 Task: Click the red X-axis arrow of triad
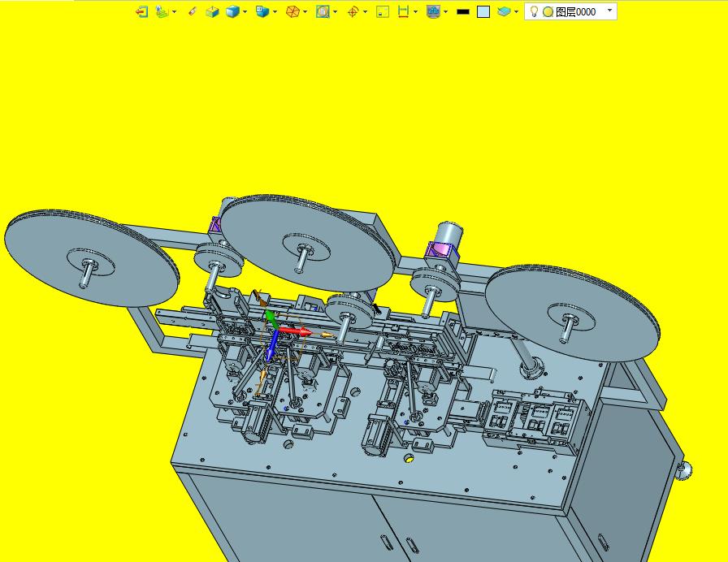pos(296,331)
